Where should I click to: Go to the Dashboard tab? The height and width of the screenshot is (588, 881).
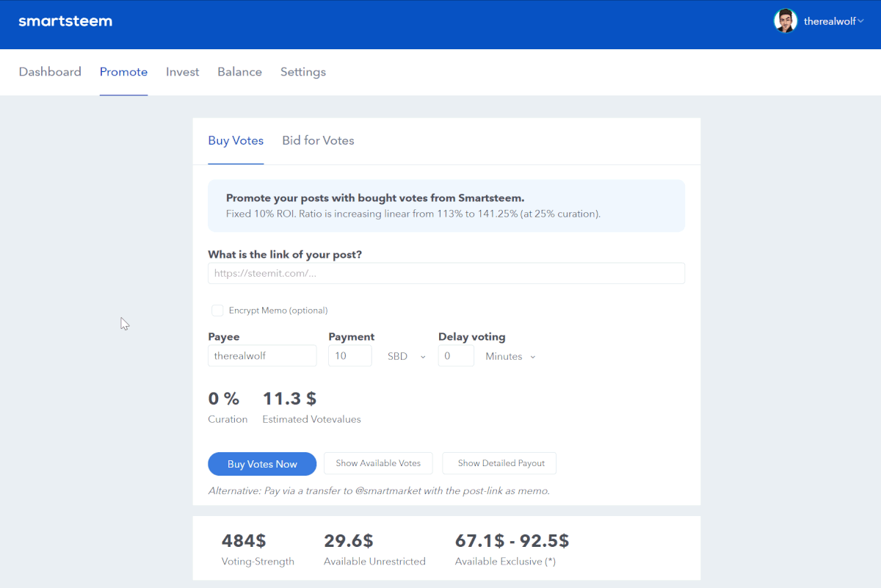click(50, 72)
